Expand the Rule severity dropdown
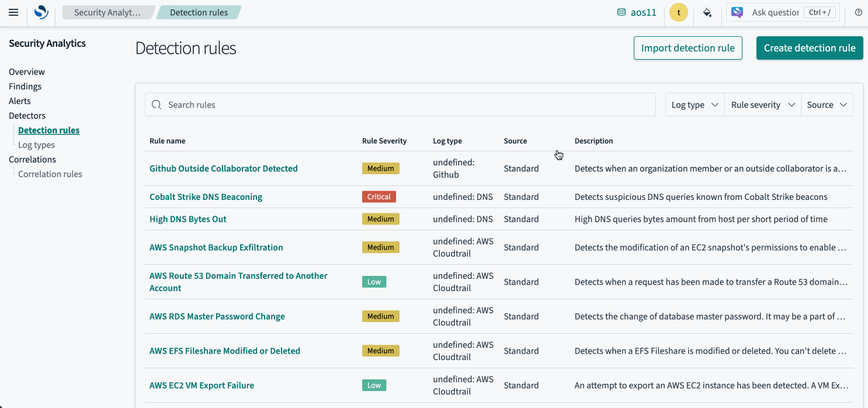 click(762, 105)
